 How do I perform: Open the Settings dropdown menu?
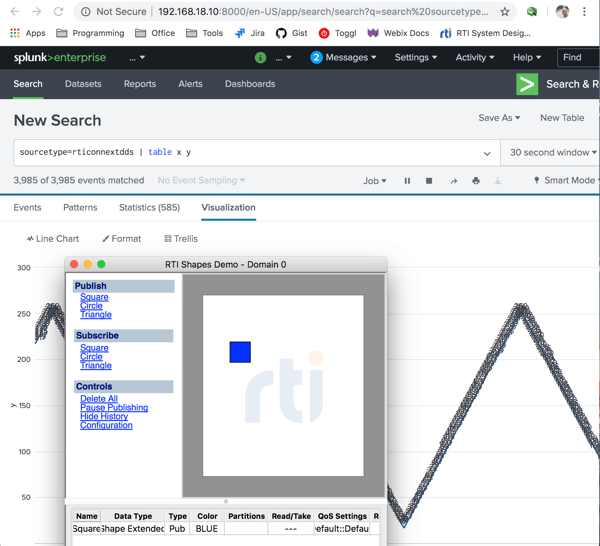click(416, 57)
